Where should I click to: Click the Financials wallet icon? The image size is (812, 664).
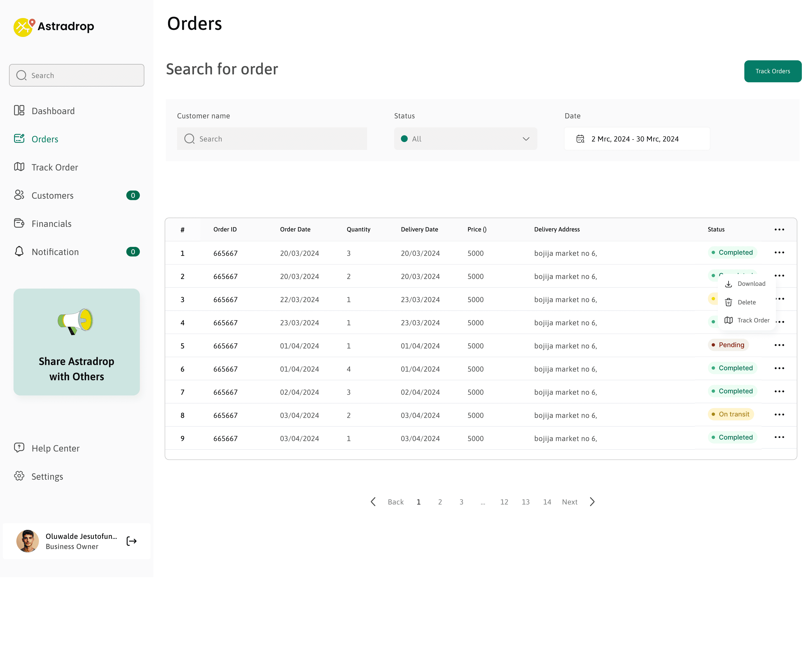point(19,223)
